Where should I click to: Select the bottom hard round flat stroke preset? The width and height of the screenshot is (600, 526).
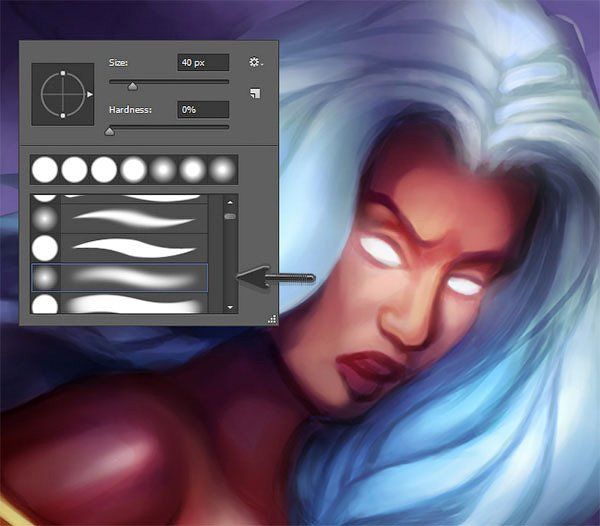[119, 303]
